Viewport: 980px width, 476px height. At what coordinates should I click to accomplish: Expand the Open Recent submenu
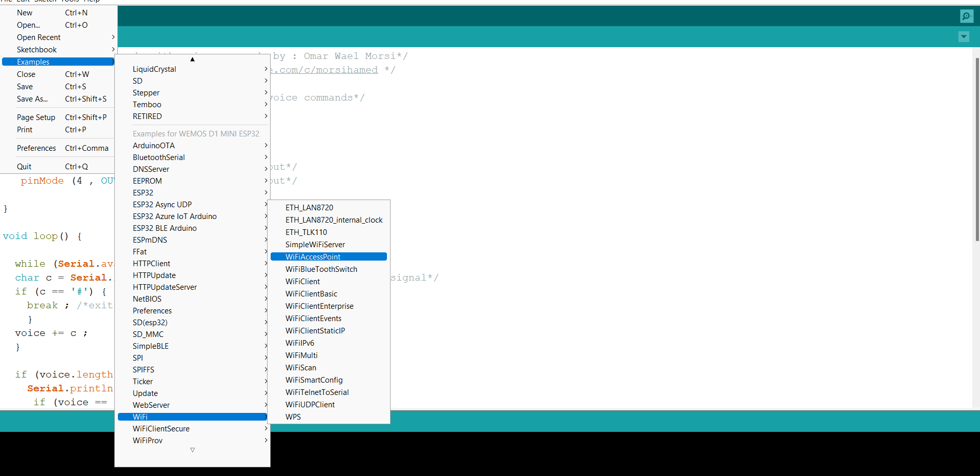(58, 37)
